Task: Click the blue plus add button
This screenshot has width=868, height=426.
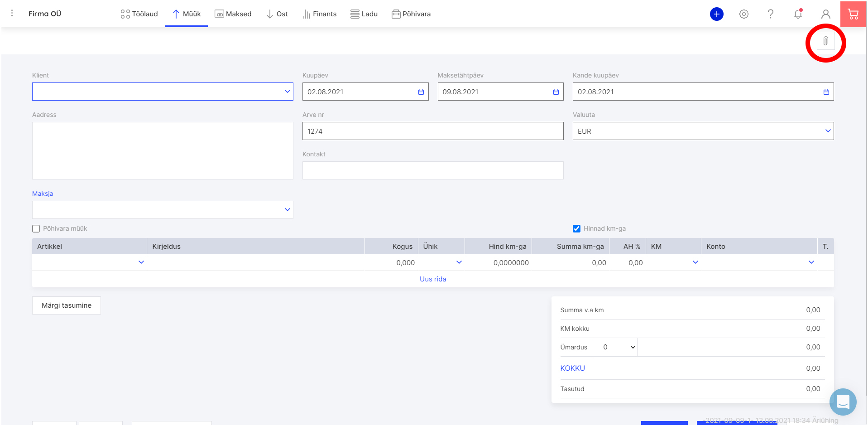Action: pos(716,14)
